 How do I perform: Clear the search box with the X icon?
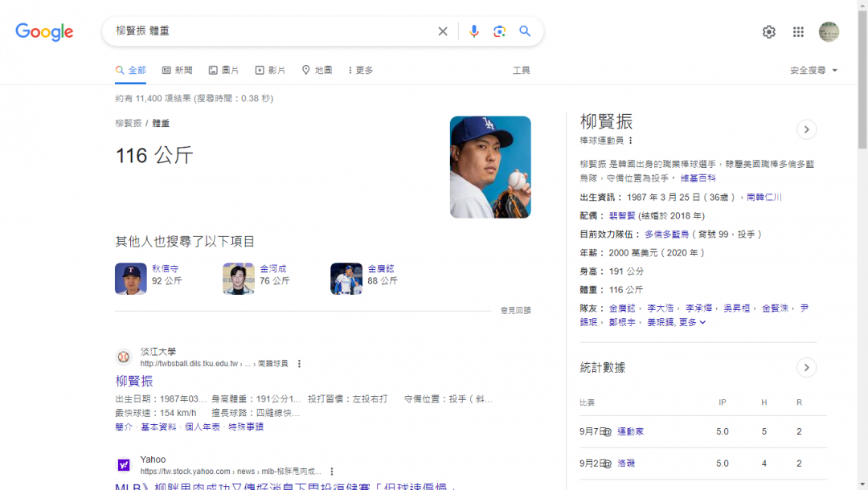(443, 31)
